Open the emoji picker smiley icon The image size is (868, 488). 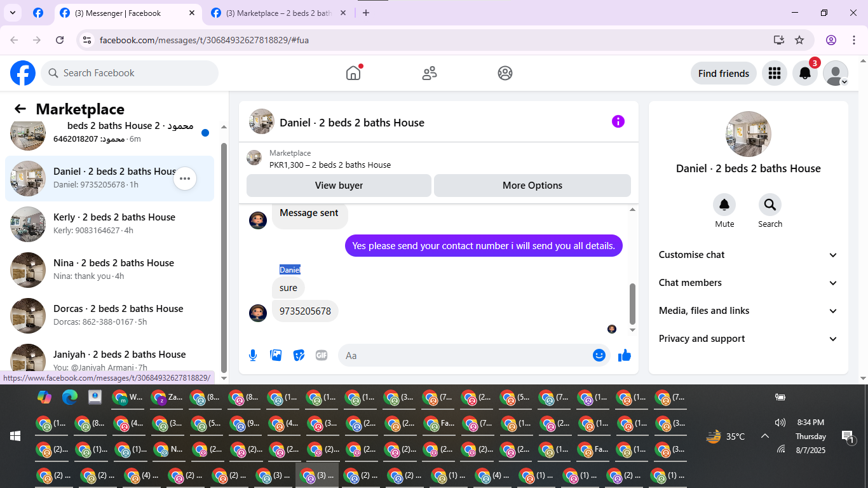[599, 355]
